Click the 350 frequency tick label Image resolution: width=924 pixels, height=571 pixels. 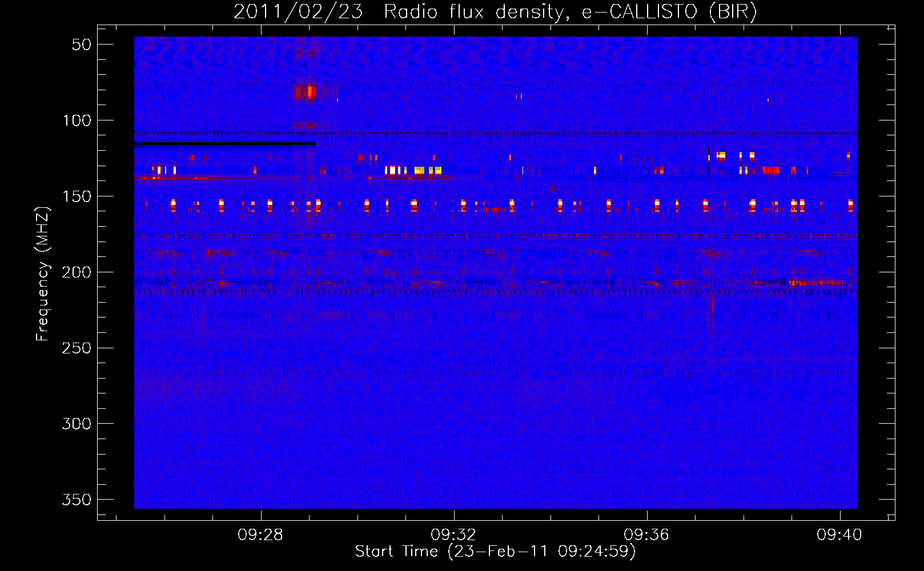pyautogui.click(x=77, y=500)
